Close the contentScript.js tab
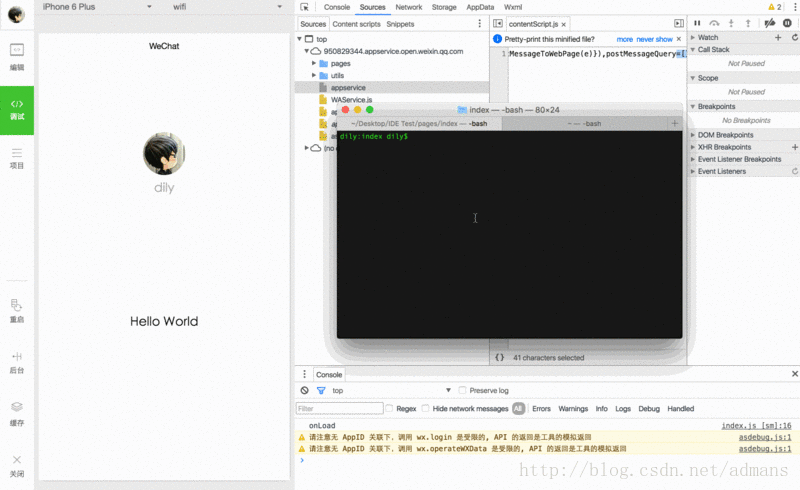Image resolution: width=800 pixels, height=490 pixels. click(x=563, y=24)
